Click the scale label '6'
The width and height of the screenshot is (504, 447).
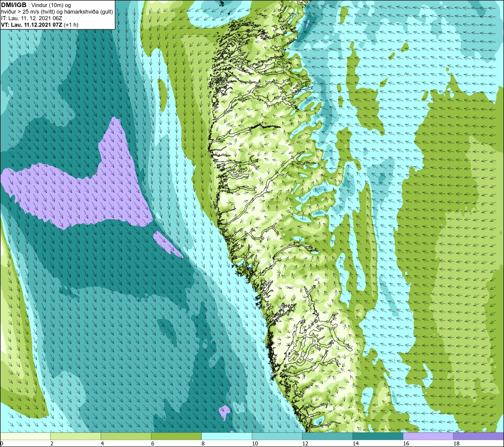tap(153, 443)
